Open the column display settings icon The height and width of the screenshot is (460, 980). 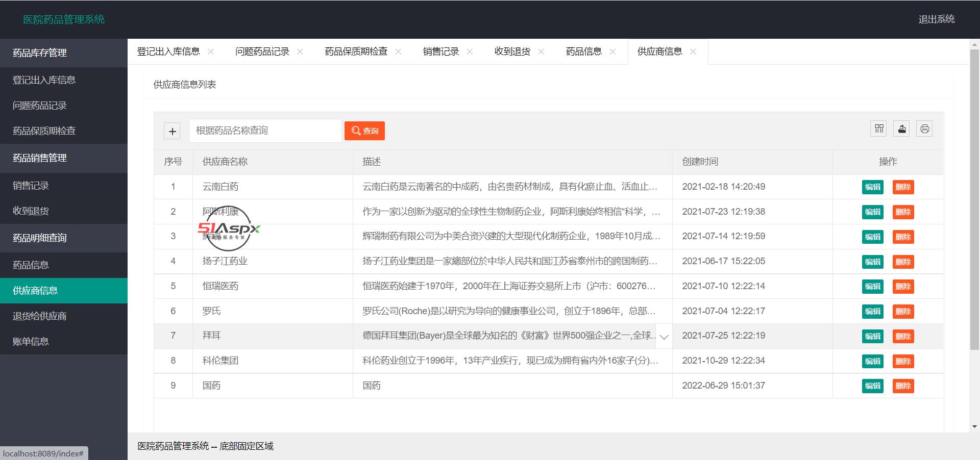tap(878, 129)
